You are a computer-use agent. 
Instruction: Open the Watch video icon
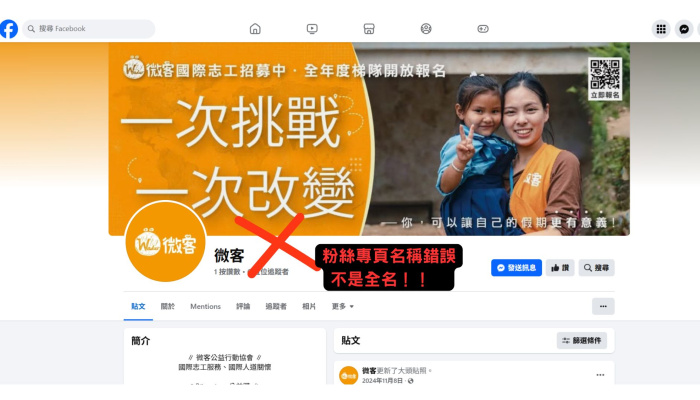point(312,29)
